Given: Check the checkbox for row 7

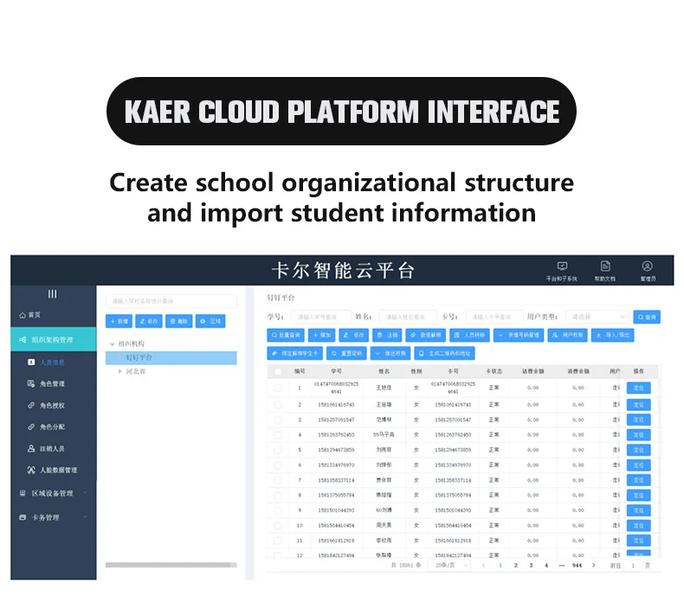Looking at the screenshot, I should tap(278, 480).
